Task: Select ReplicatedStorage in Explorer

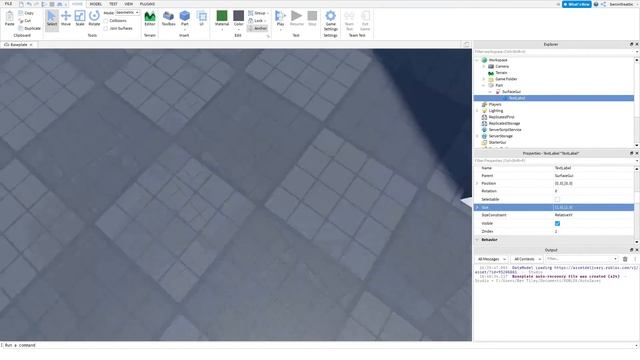Action: click(504, 123)
